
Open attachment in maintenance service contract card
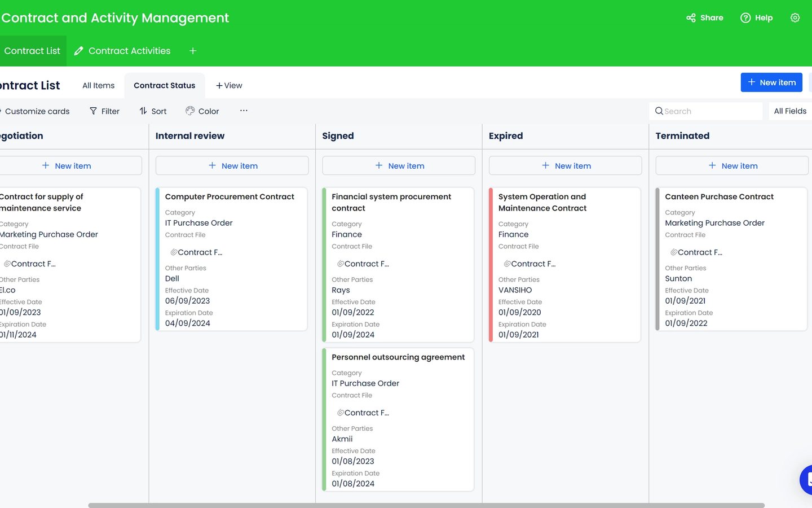point(30,264)
